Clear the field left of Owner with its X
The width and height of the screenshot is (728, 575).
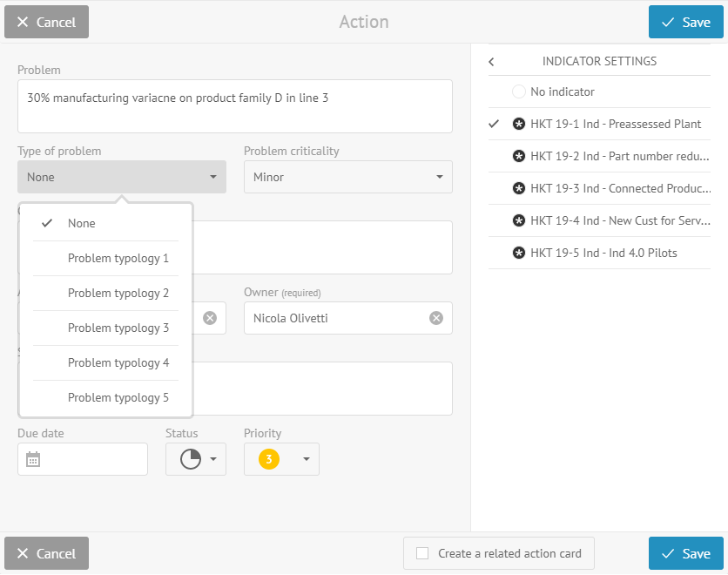(210, 318)
